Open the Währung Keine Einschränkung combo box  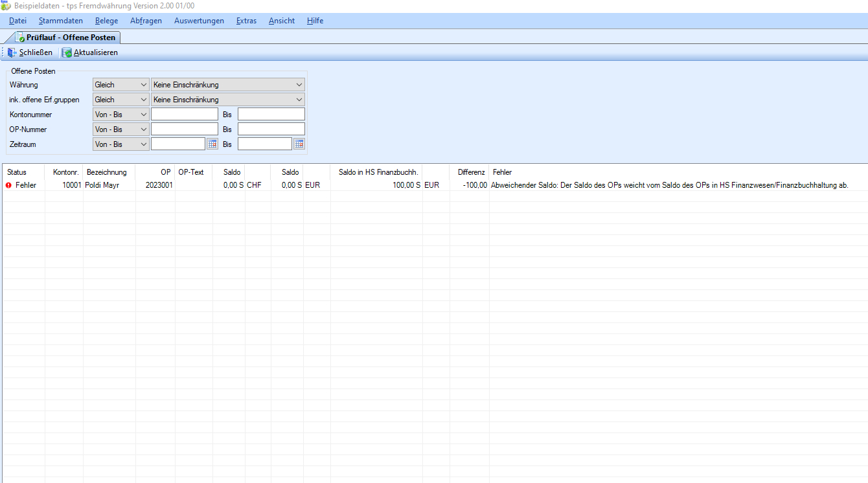pos(227,85)
